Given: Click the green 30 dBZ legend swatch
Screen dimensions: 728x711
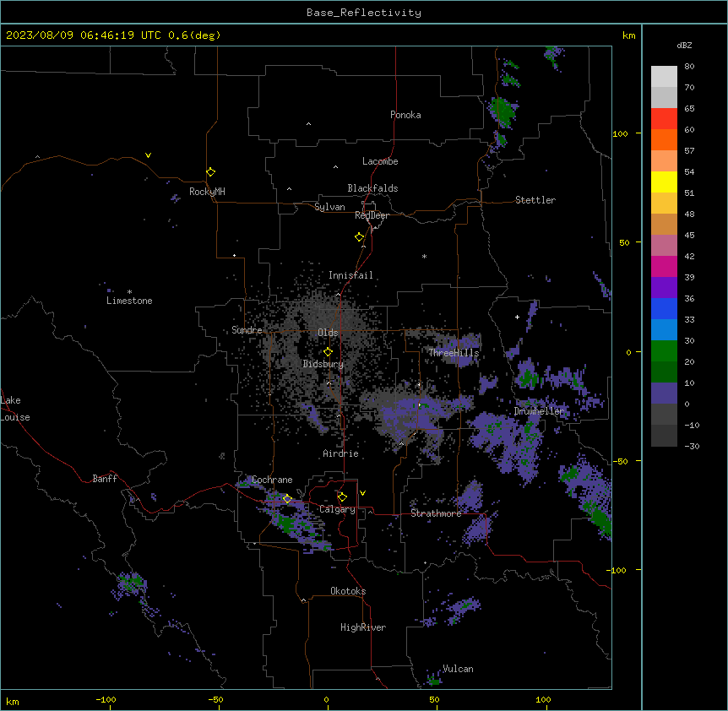Looking at the screenshot, I should (x=664, y=351).
